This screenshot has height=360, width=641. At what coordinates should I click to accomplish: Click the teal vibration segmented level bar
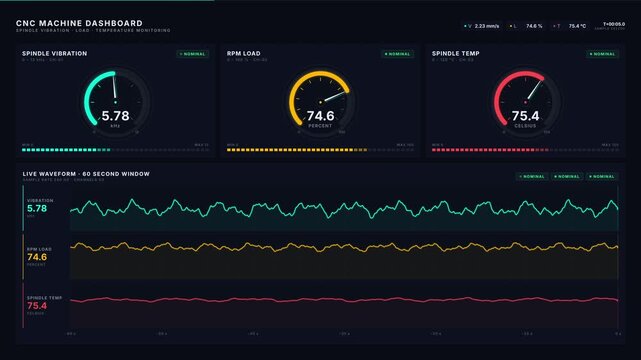pyautogui.click(x=116, y=150)
